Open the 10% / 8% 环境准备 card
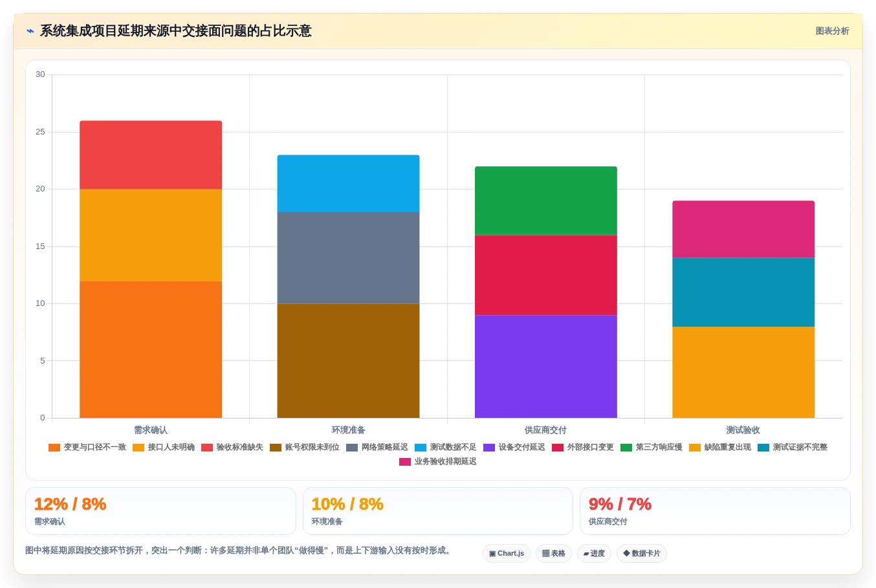Viewport: 876px width, 588px height. tap(438, 511)
